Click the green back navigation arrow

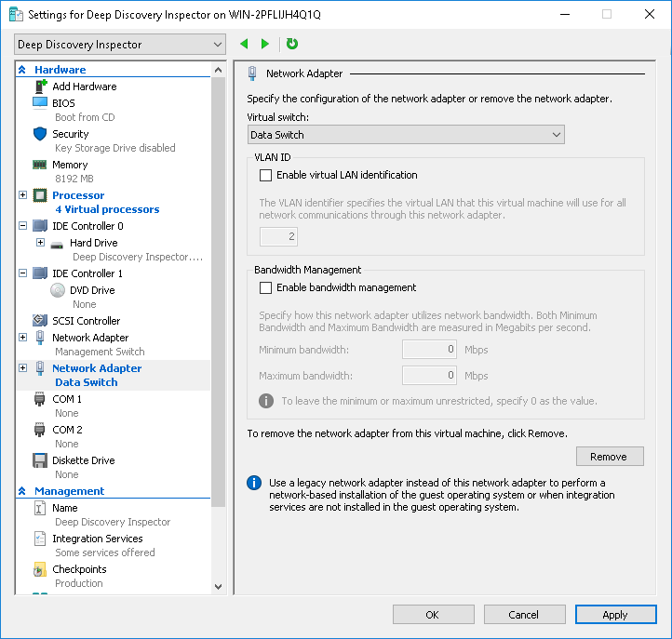pyautogui.click(x=244, y=44)
